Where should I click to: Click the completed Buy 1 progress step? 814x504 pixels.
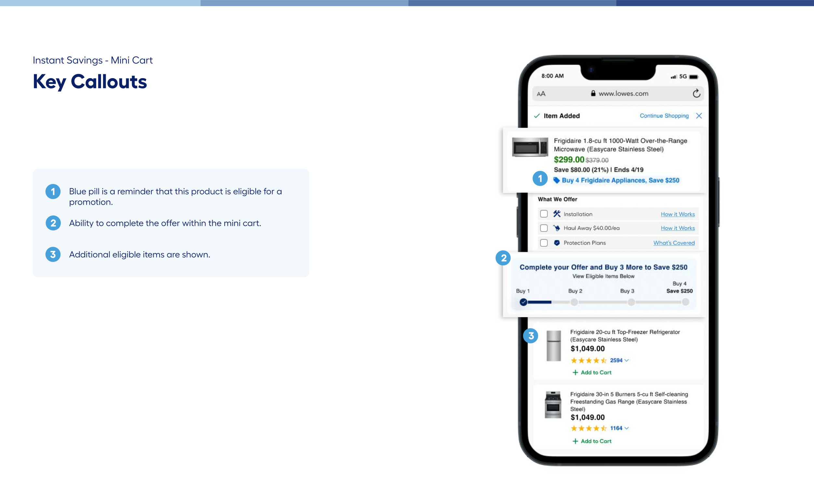click(523, 302)
